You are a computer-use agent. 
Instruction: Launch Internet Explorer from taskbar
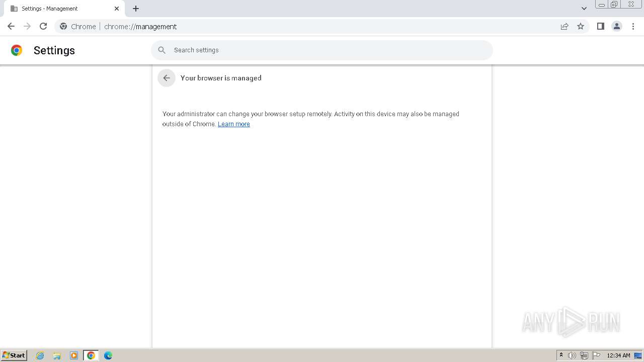[x=40, y=355]
